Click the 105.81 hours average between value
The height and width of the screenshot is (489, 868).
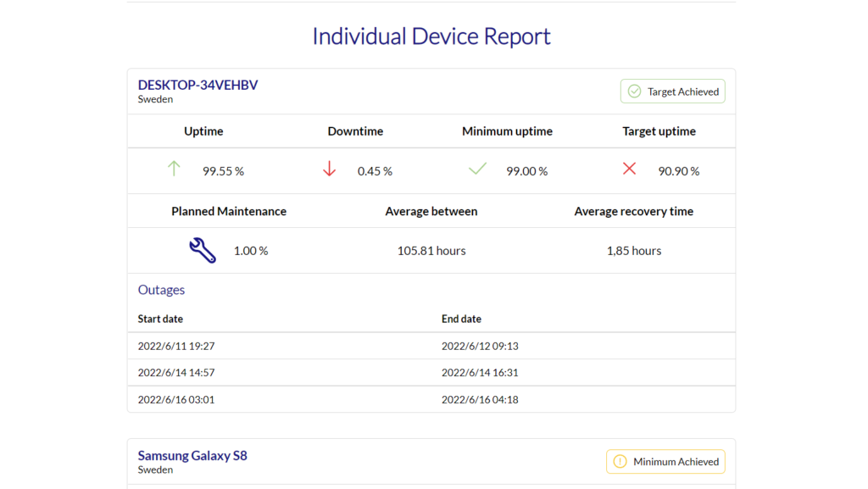click(431, 251)
